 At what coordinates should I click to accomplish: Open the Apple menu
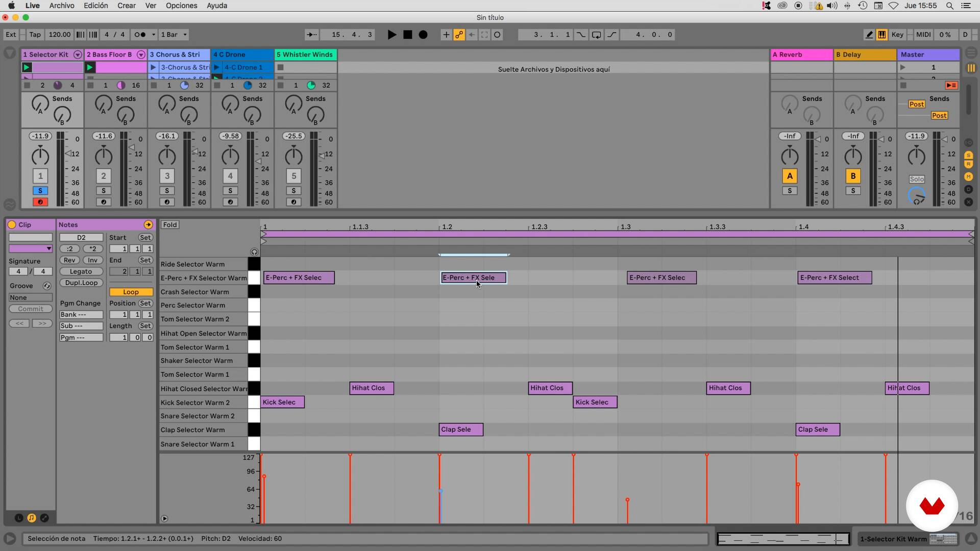[x=11, y=6]
